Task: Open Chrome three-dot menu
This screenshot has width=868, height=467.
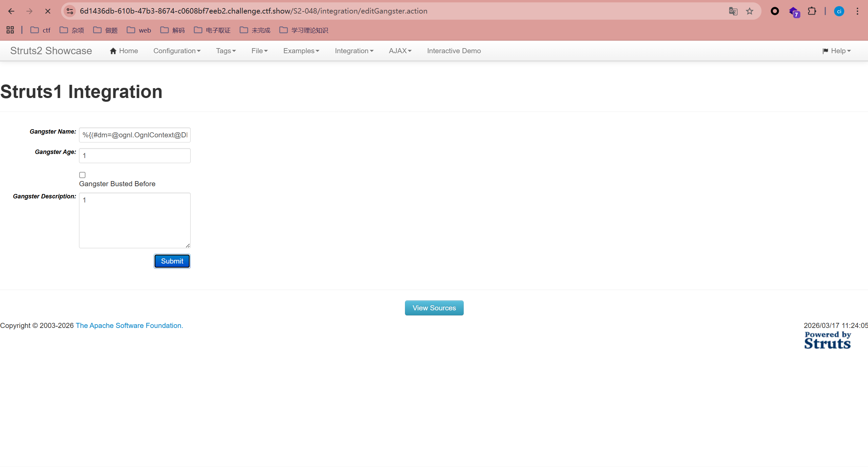Action: tap(857, 11)
